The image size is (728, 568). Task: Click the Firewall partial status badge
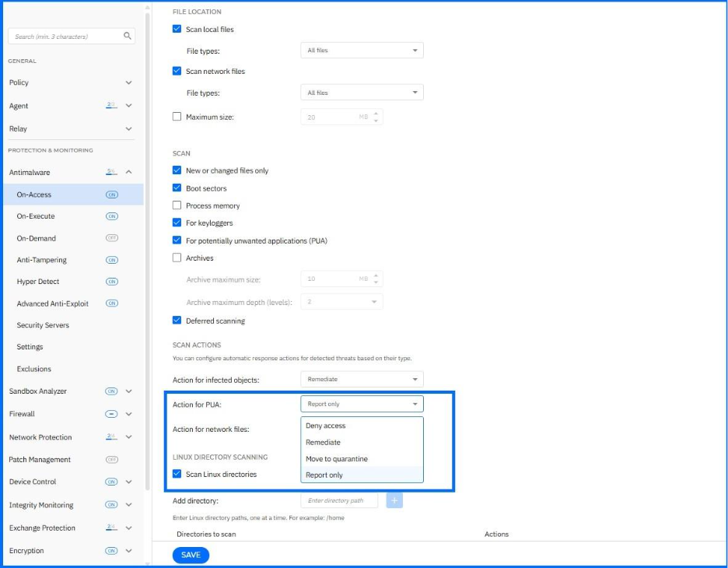coord(111,414)
